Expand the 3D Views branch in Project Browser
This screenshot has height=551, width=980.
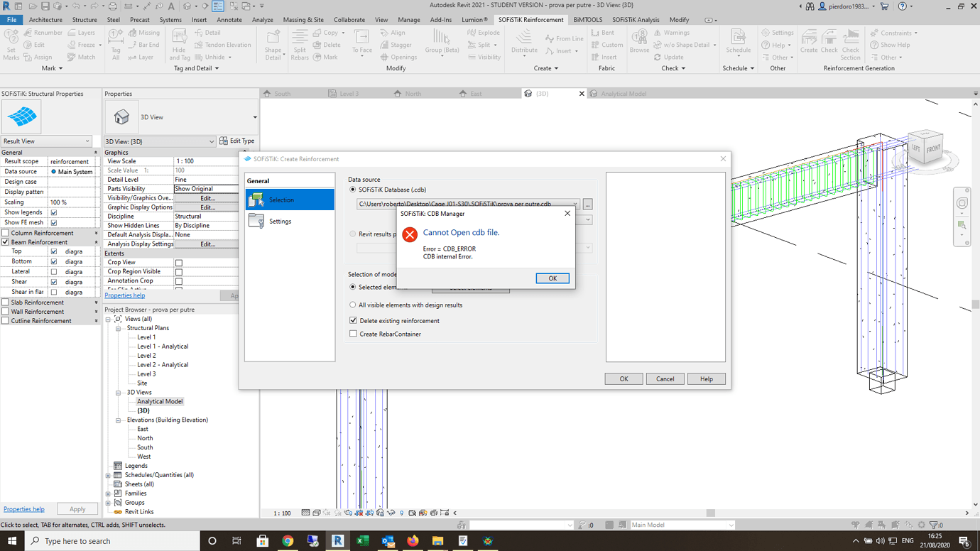pos(120,392)
